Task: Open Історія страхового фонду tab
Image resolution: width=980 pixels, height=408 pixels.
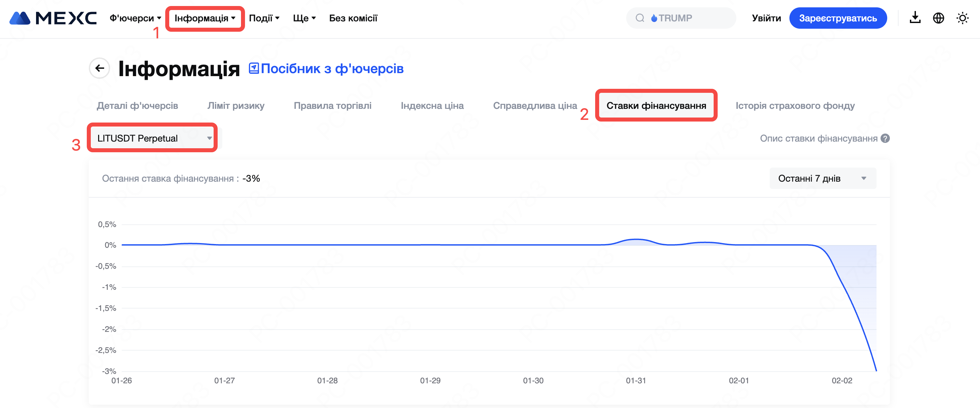Action: coord(795,106)
